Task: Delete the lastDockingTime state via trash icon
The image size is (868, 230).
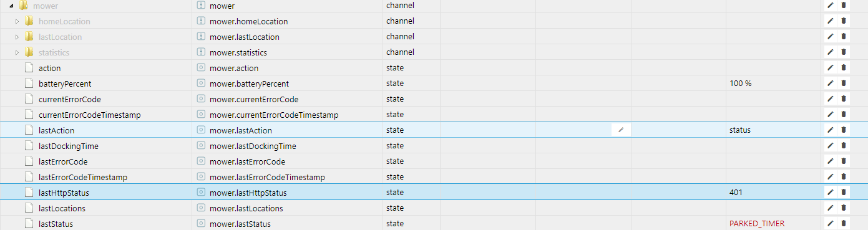Action: pos(844,145)
